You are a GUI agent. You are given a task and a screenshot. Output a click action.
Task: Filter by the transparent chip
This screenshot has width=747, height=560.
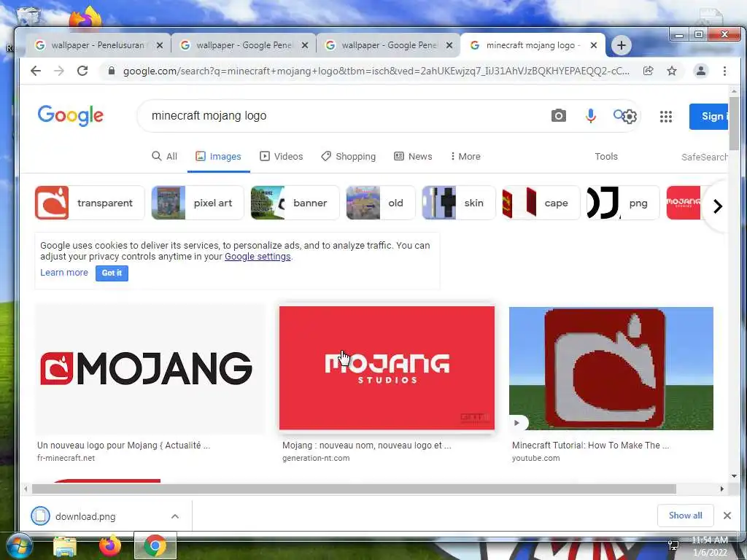tap(90, 203)
